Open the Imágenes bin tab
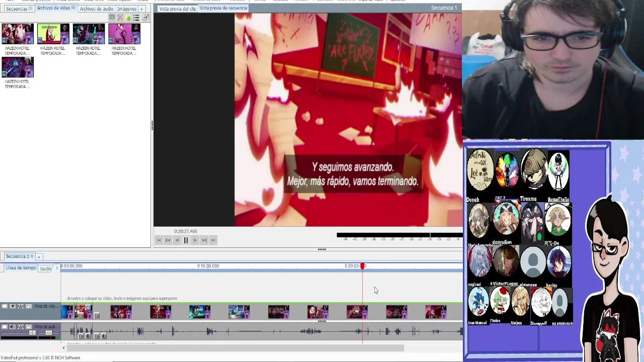Image resolution: width=644 pixels, height=362 pixels. point(126,9)
